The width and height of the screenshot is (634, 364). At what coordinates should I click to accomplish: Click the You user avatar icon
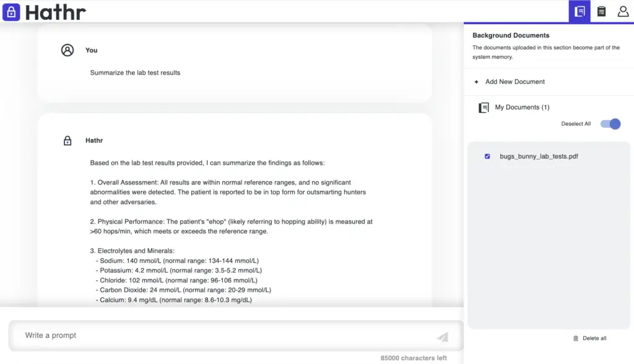click(x=67, y=50)
